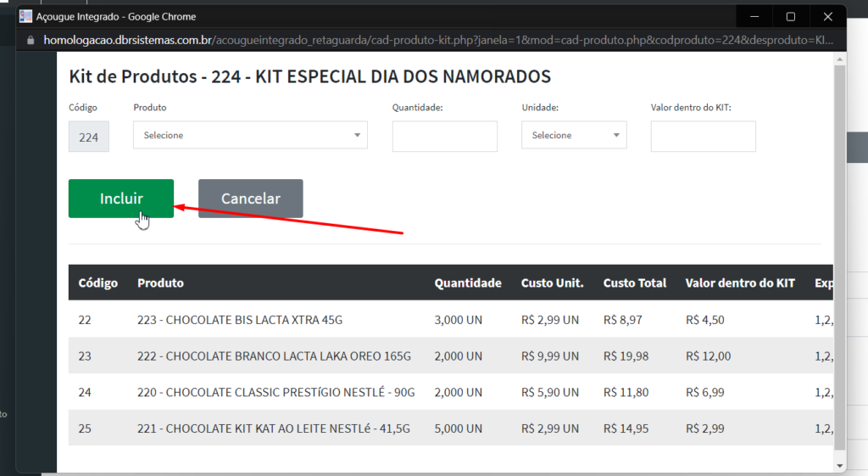Viewport: 868px width, 476px height.
Task: Click the Açougue Integrado window favicon
Action: point(25,16)
